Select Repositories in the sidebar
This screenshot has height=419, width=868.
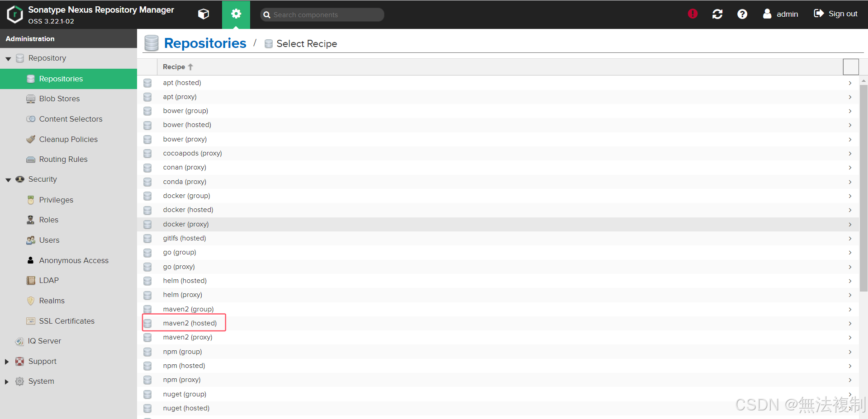point(68,79)
